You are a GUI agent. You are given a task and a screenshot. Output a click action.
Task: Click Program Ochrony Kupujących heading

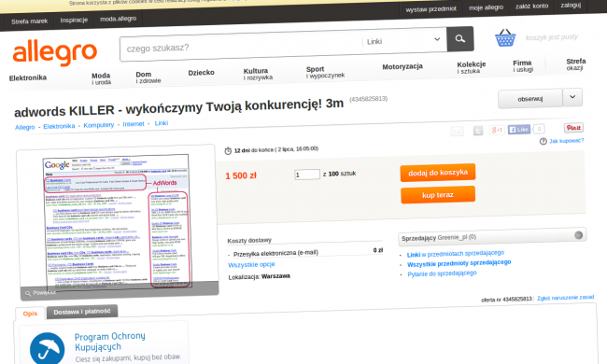coord(110,342)
